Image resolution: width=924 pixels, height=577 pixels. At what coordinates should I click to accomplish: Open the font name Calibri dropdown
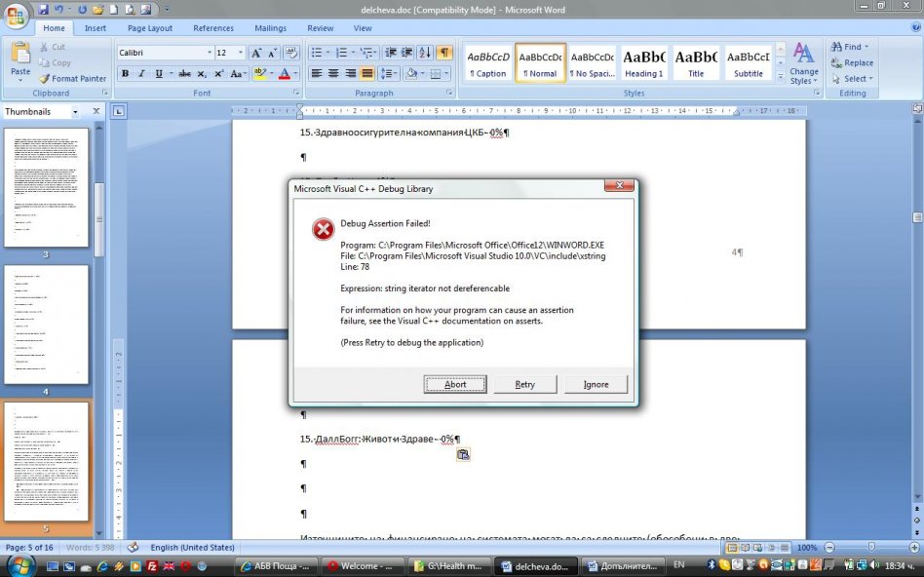(209, 53)
